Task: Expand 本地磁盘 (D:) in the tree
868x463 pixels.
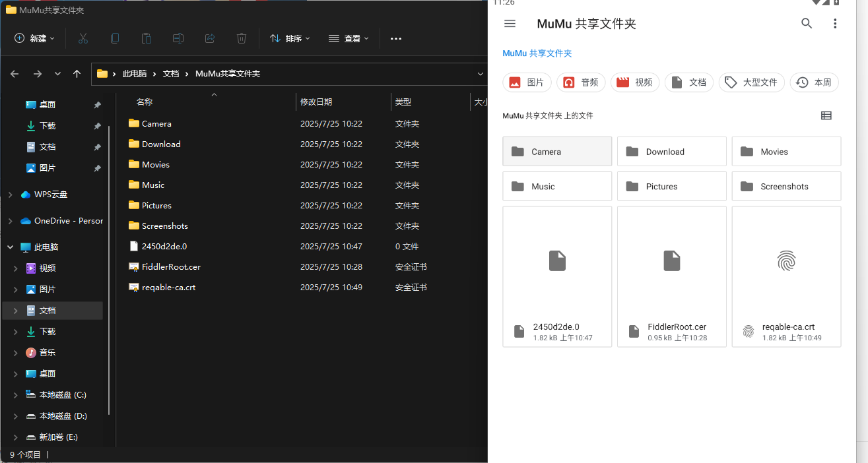Action: [x=16, y=416]
